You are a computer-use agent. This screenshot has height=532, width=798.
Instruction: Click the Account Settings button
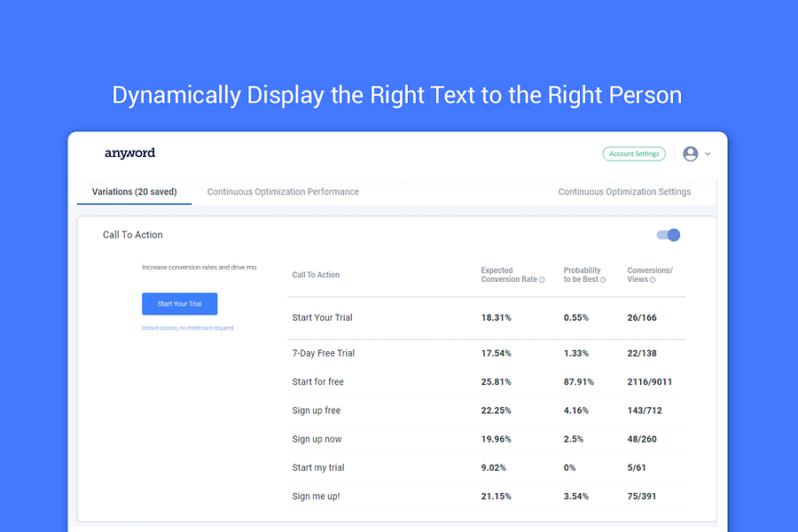pos(634,153)
